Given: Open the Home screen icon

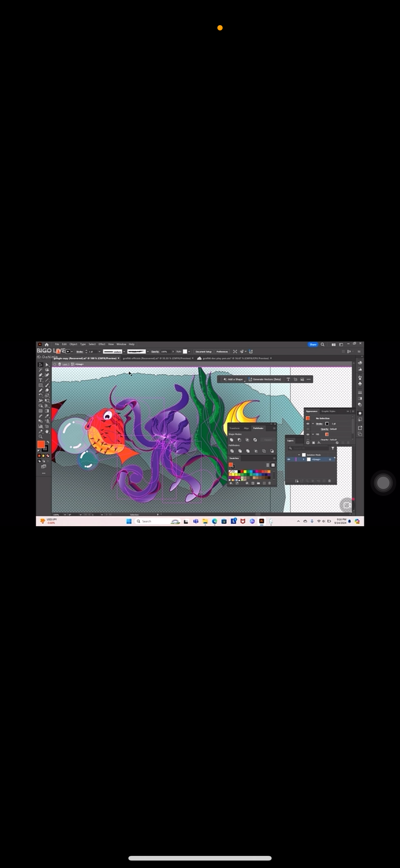Looking at the screenshot, I should click(47, 344).
